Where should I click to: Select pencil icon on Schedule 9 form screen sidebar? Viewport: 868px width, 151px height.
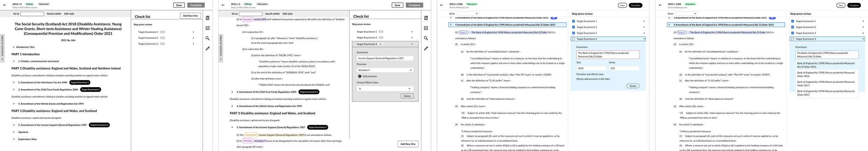point(426,48)
